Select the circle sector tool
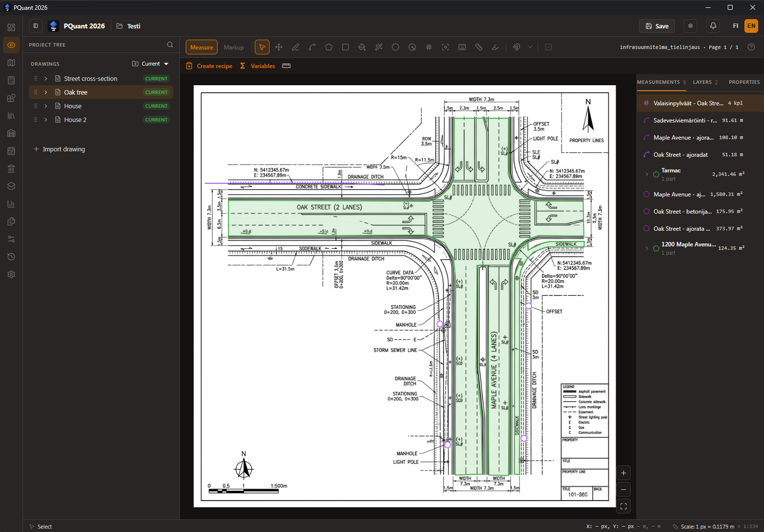This screenshot has width=764, height=532. tap(412, 48)
